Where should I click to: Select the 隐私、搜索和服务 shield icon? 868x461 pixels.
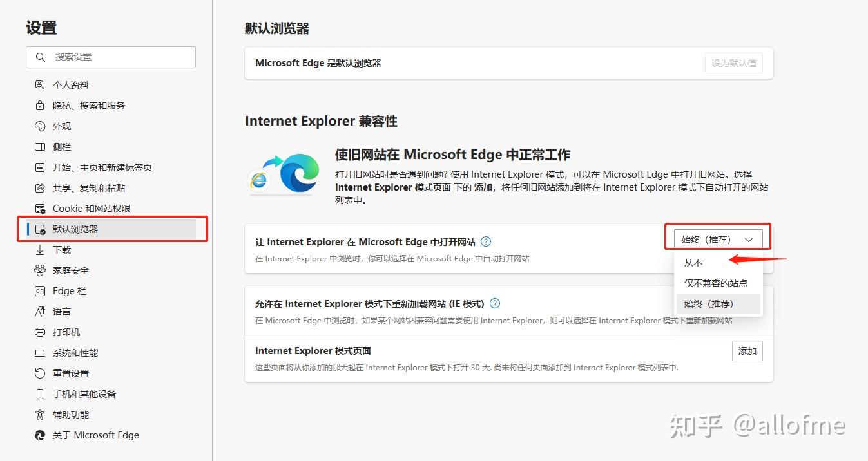pyautogui.click(x=39, y=105)
